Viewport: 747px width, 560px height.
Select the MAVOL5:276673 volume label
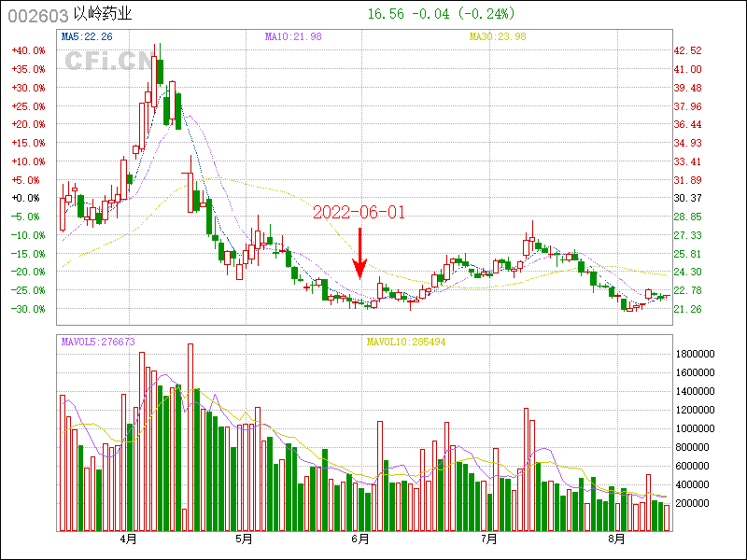[x=98, y=343]
